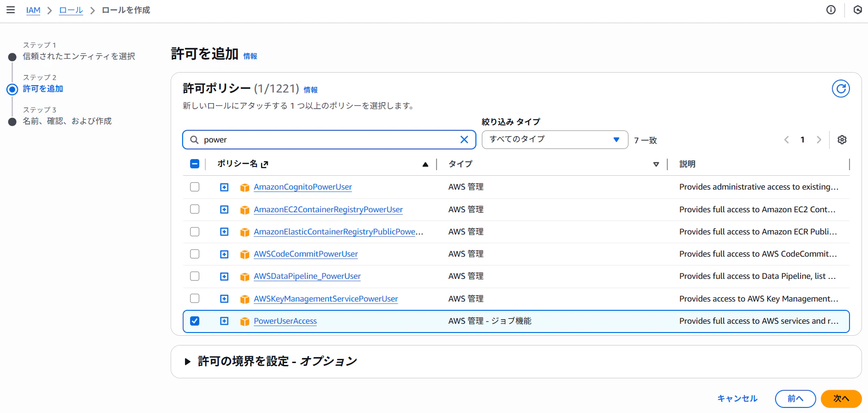868x413 pixels.
Task: Open the hamburger navigation menu
Action: pyautogui.click(x=10, y=10)
